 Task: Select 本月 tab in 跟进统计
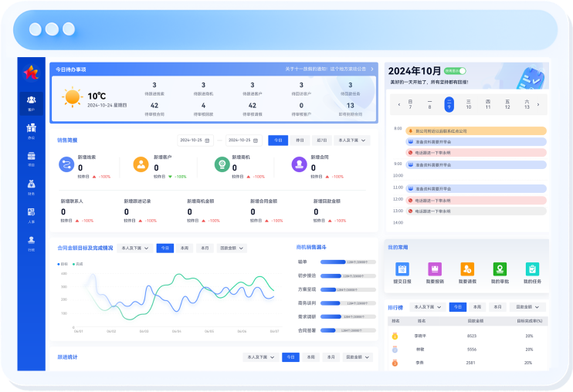(331, 357)
